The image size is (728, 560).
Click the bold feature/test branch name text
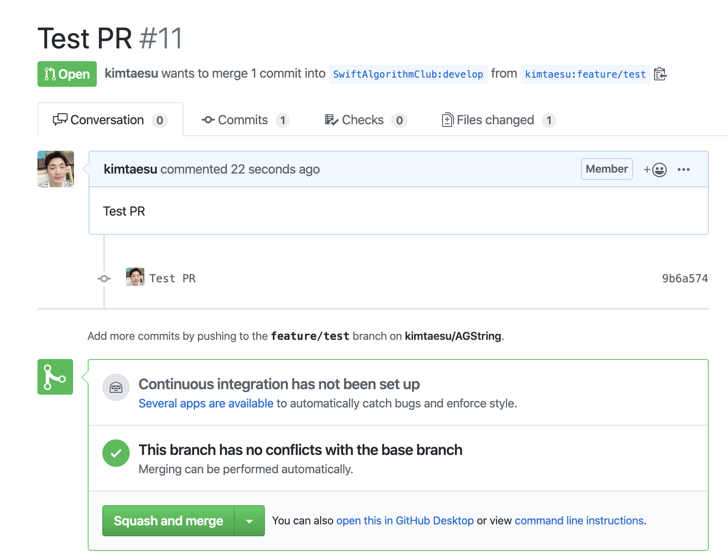click(310, 336)
